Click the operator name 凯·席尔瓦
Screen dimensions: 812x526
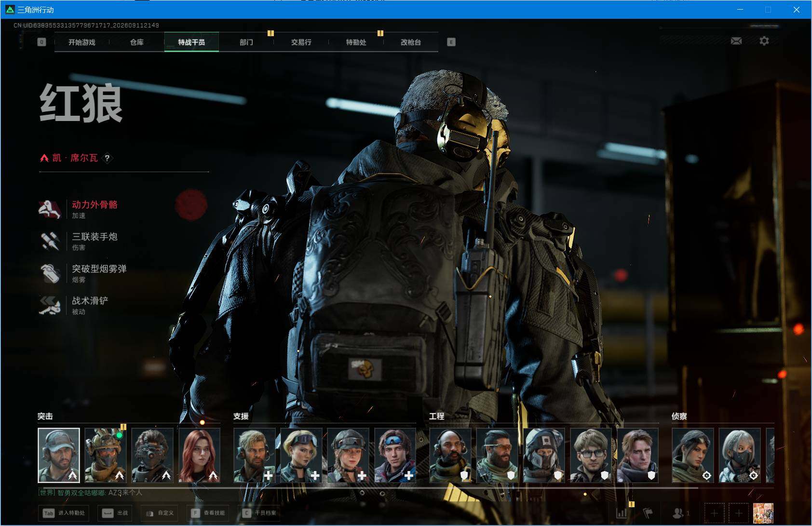75,158
